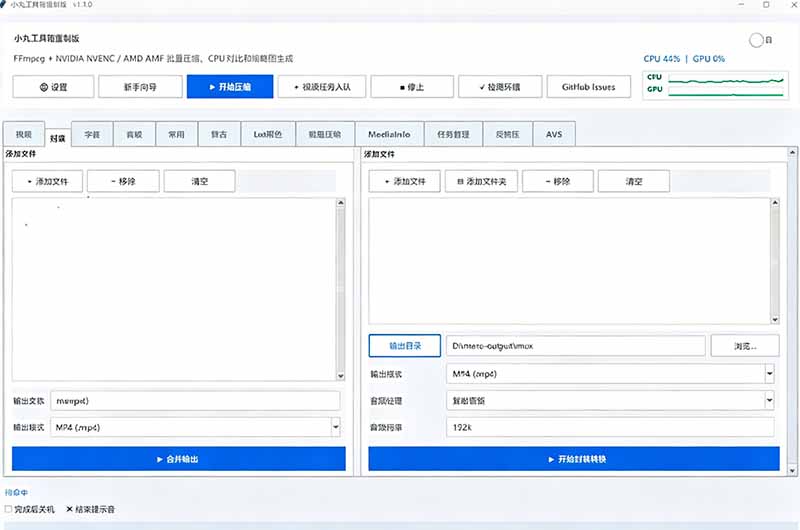The width and height of the screenshot is (800, 530).
Task: Open audio processing dropdown above 192k
Action: [769, 400]
